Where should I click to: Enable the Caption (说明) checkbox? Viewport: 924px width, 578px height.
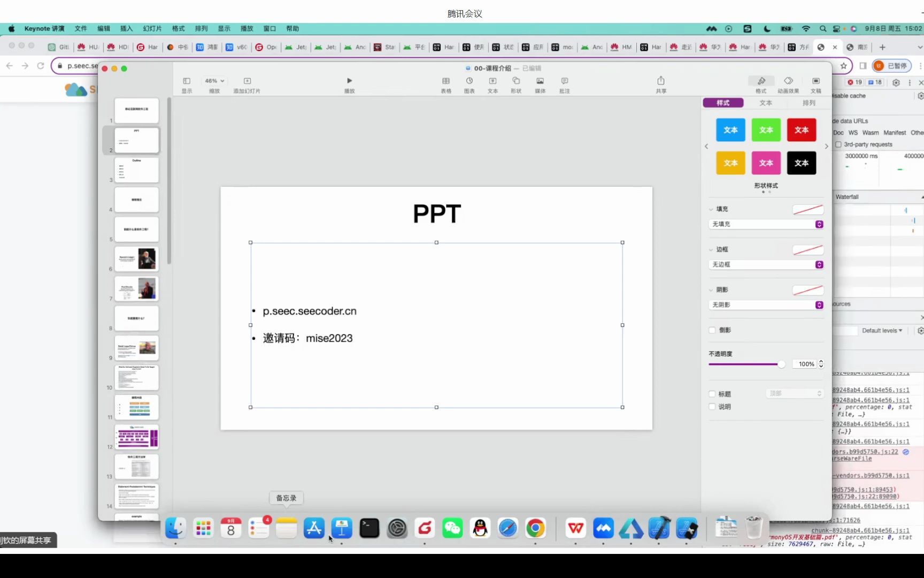click(x=712, y=407)
